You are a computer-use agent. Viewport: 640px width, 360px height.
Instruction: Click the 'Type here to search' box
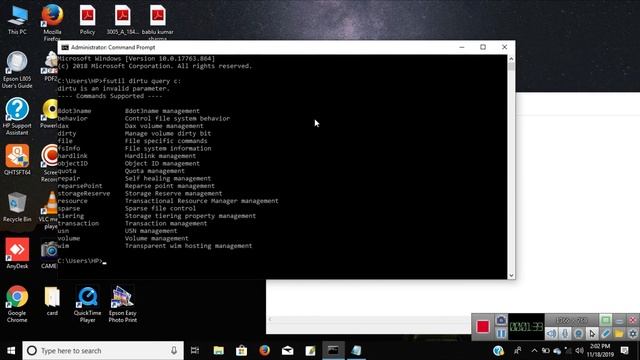coord(103,351)
